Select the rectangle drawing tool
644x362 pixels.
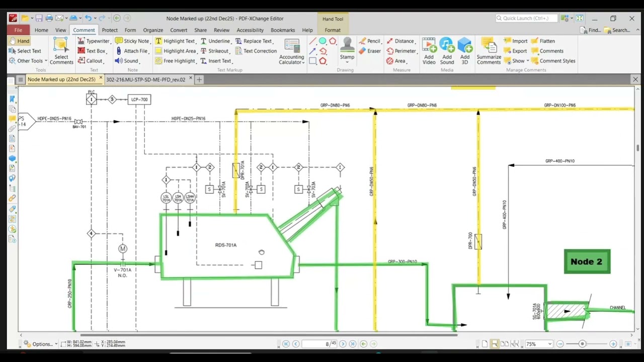point(312,61)
